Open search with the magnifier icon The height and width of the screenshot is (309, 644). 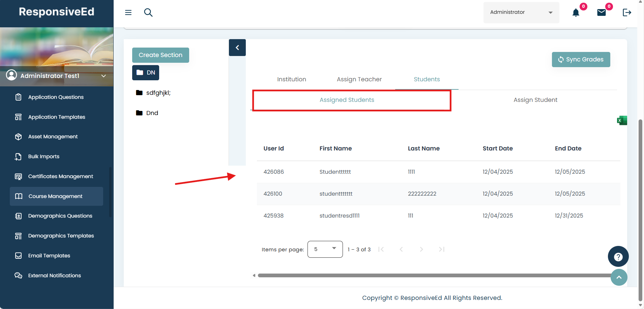tap(148, 12)
